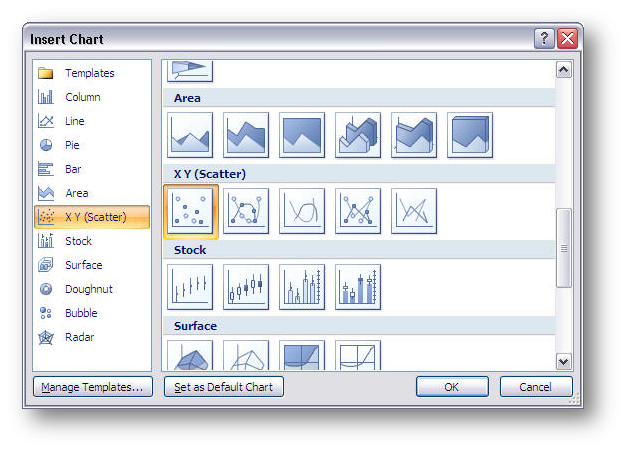The height and width of the screenshot is (451, 626).
Task: Select the first Area chart thumbnail
Action: [x=190, y=134]
